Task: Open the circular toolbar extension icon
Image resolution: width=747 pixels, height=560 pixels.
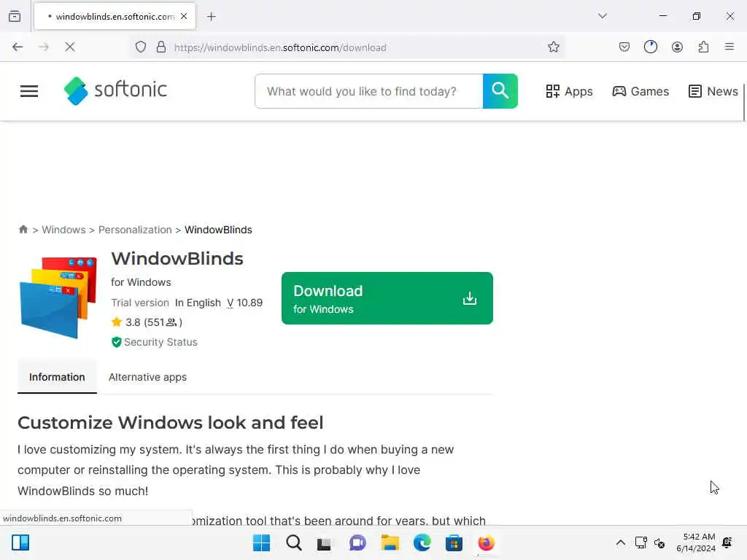Action: 651,47
